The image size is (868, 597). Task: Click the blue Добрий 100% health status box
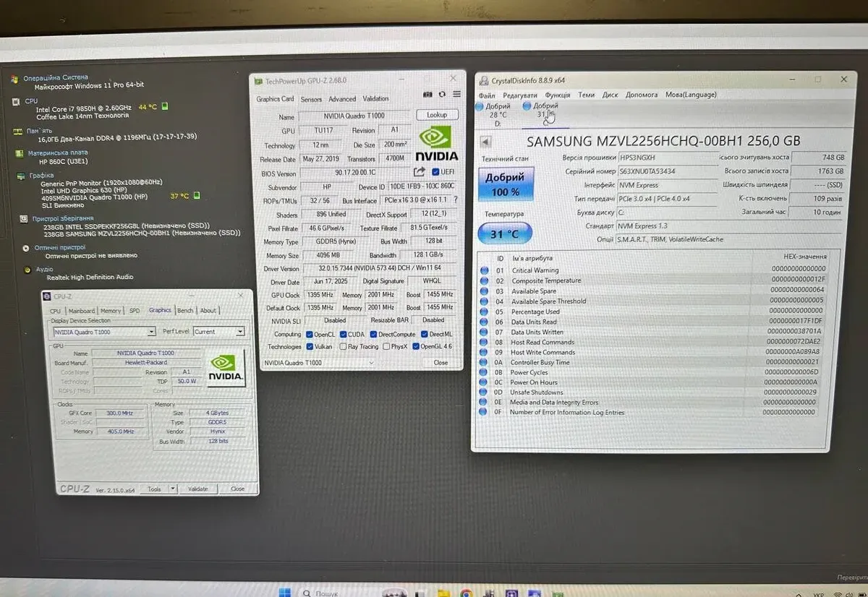[506, 184]
